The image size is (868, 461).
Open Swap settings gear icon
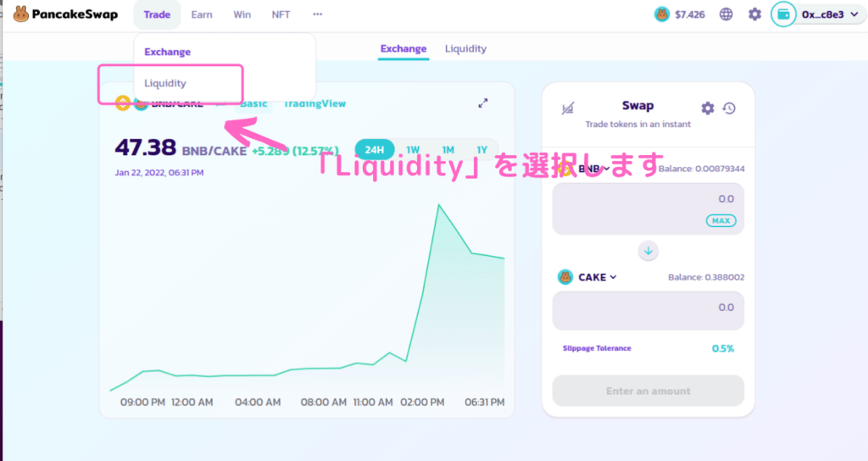coord(708,108)
